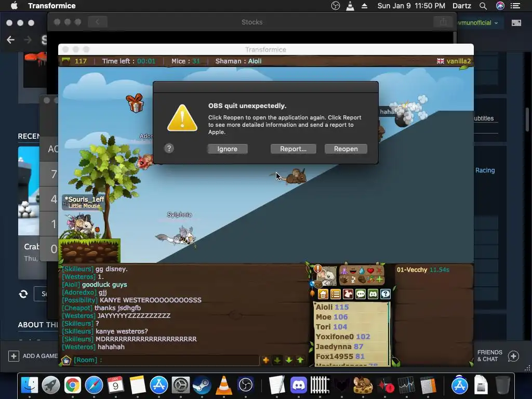Image resolution: width=532 pixels, height=399 pixels.
Task: Click the *Souris_1eff name tag
Action: click(84, 199)
